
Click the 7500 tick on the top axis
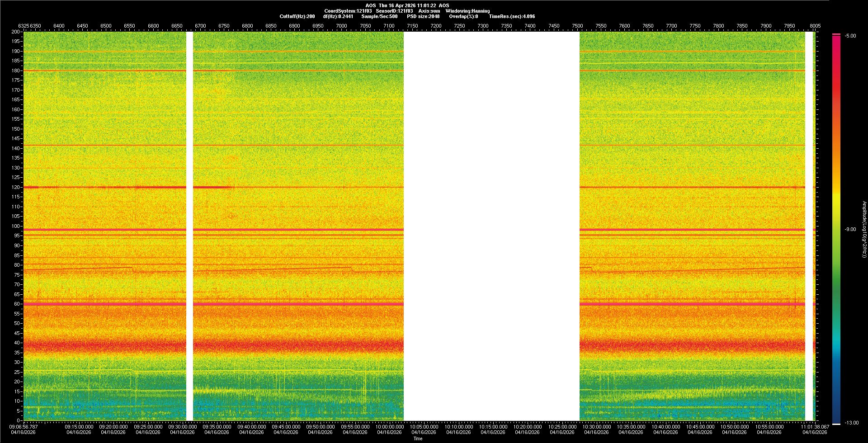tap(577, 26)
